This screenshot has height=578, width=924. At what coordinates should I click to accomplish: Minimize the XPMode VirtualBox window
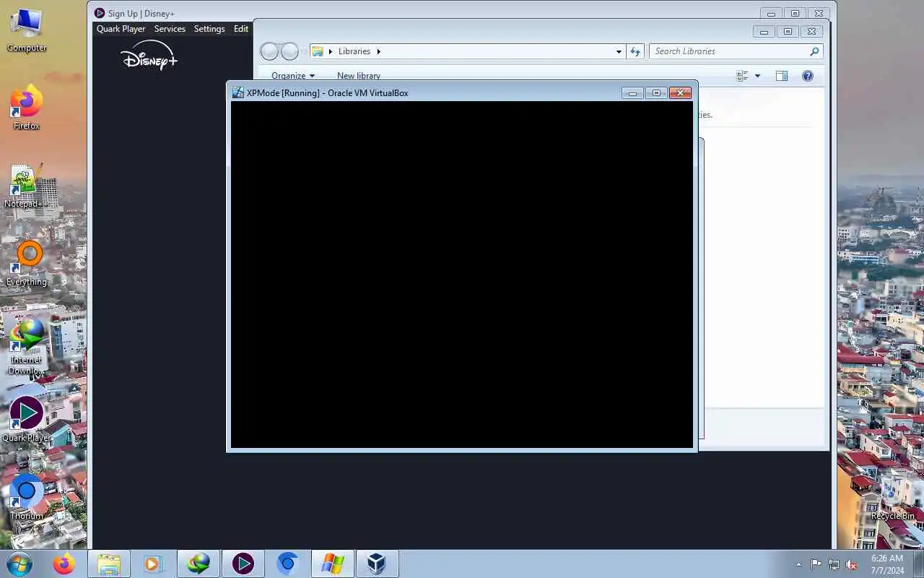(632, 92)
